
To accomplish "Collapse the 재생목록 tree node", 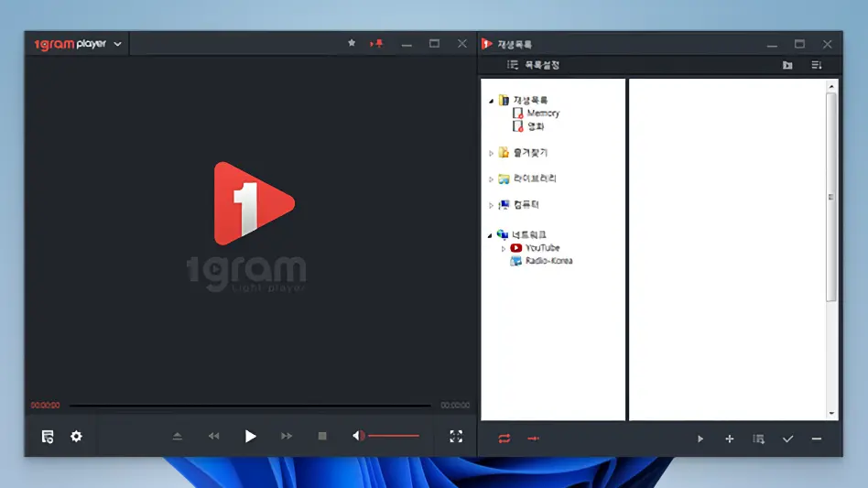I will (491, 102).
